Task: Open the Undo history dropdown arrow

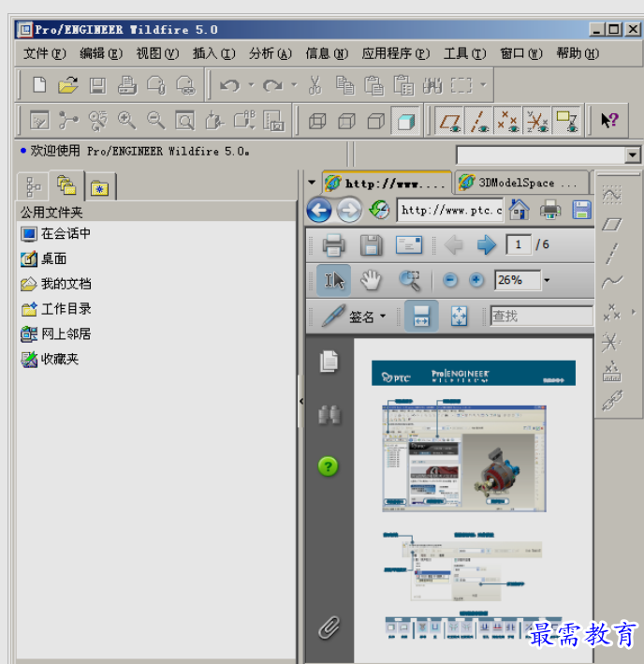Action: (251, 84)
